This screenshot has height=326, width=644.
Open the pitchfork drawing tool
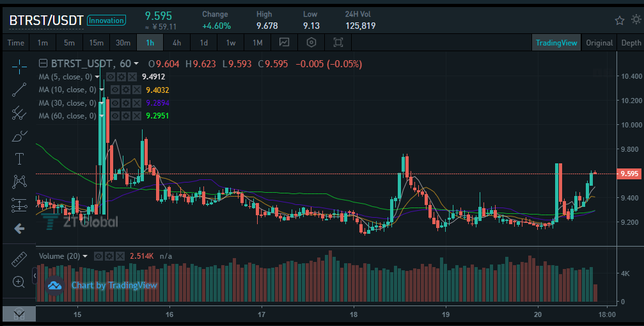19,112
